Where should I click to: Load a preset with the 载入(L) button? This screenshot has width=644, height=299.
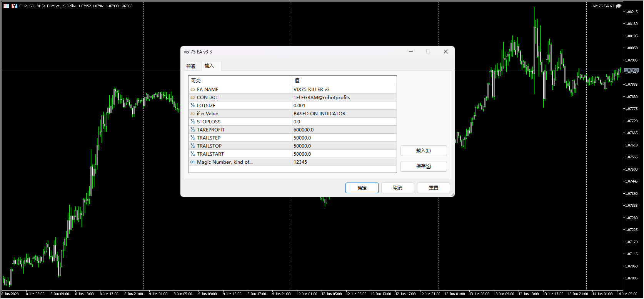pos(423,151)
